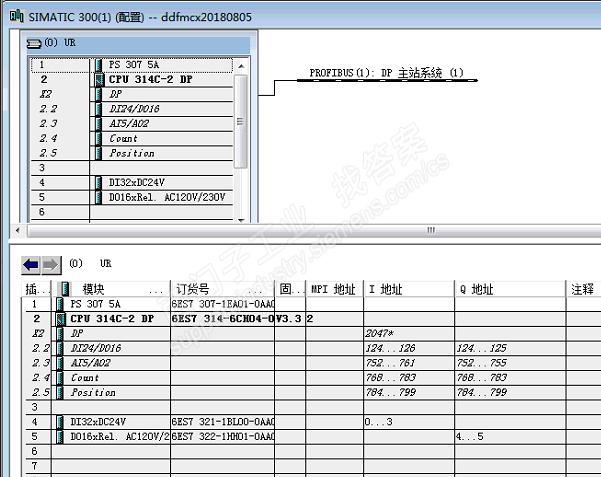Click AI5/AO2 module icon in rack window
The width and height of the screenshot is (601, 477).
click(99, 124)
